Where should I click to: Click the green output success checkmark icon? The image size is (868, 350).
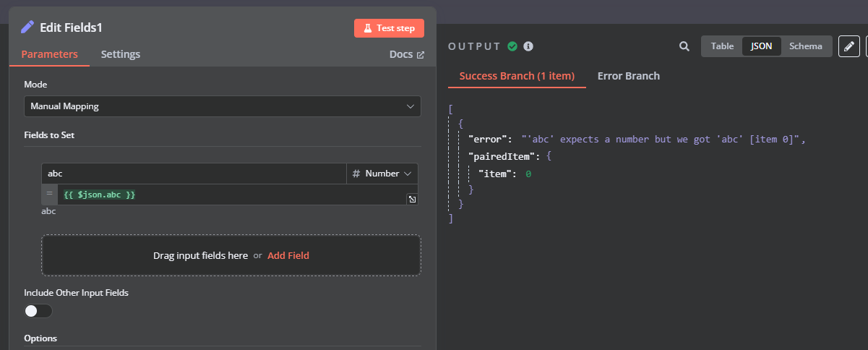pos(512,46)
